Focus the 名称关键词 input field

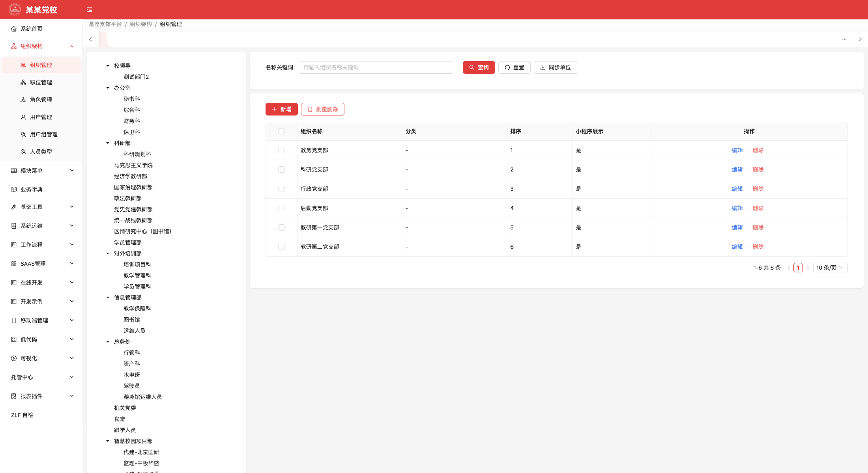(376, 67)
